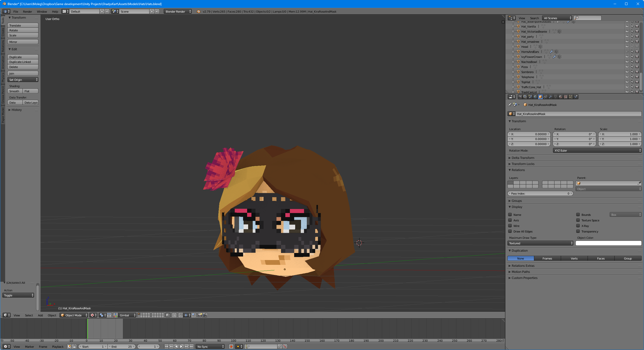Toggle renderability camera for Telephone

[x=637, y=77]
